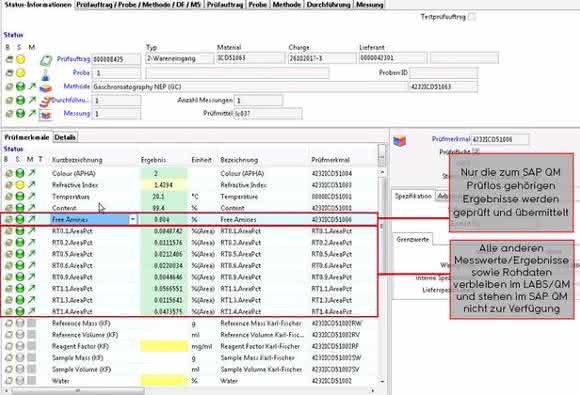Click the first-column icon in the Prüfauftrag status row
Image resolution: width=580 pixels, height=395 pixels.
[x=9, y=59]
